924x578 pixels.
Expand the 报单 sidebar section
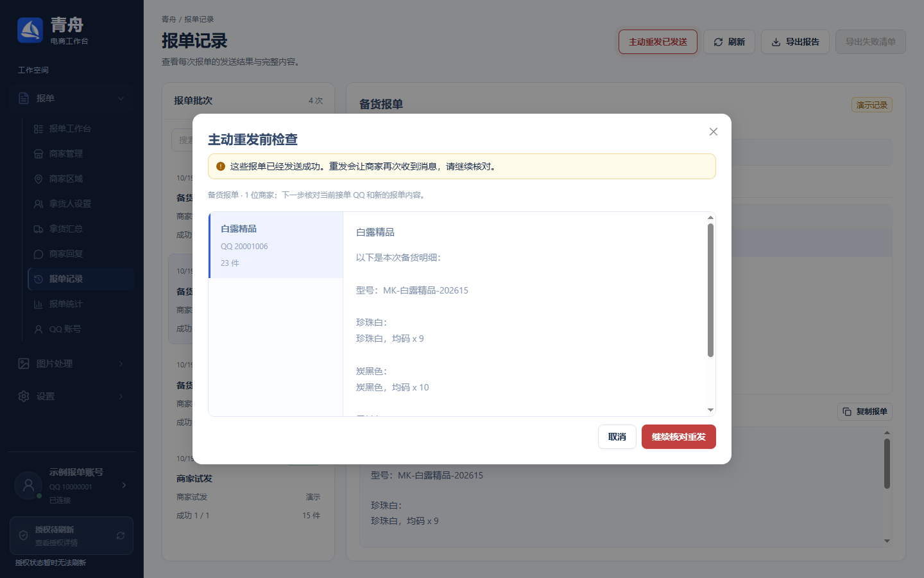coord(71,98)
